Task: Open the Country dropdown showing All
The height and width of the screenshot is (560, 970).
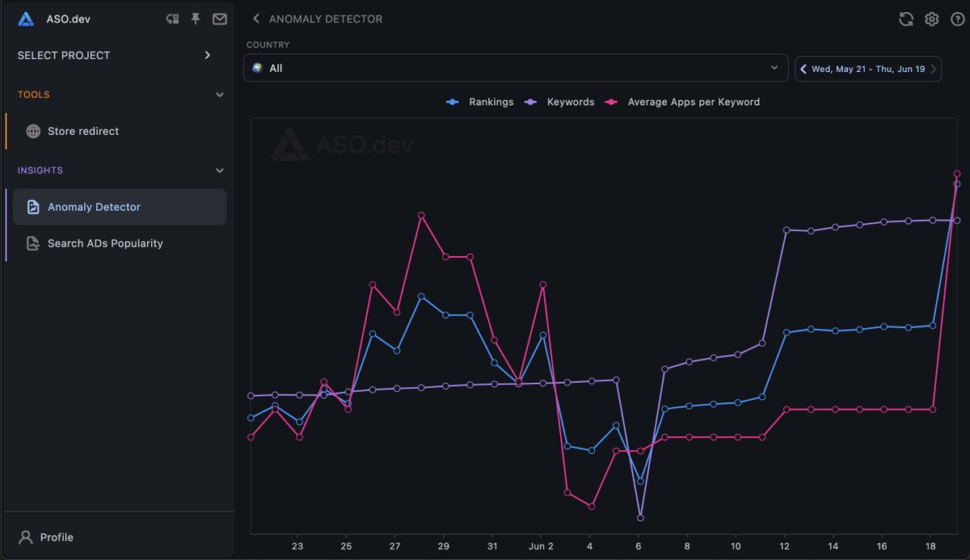Action: pyautogui.click(x=516, y=68)
